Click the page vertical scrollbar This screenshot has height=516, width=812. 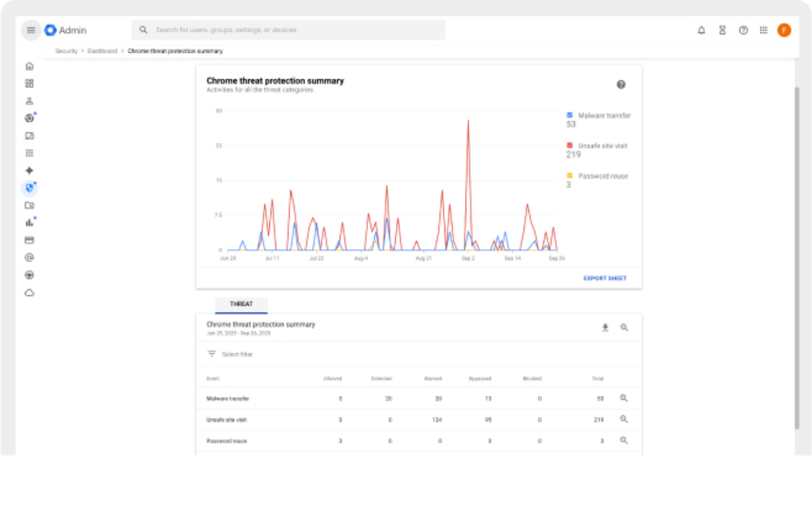pos(797,257)
